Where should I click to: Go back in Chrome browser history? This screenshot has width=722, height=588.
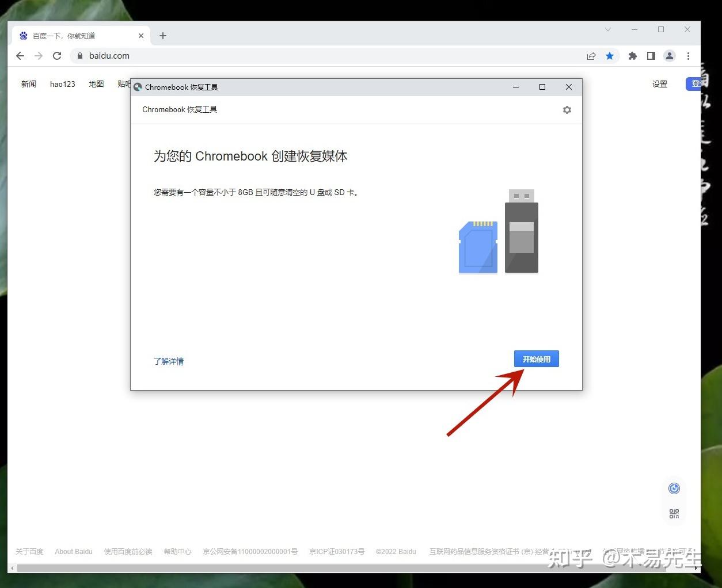click(20, 56)
